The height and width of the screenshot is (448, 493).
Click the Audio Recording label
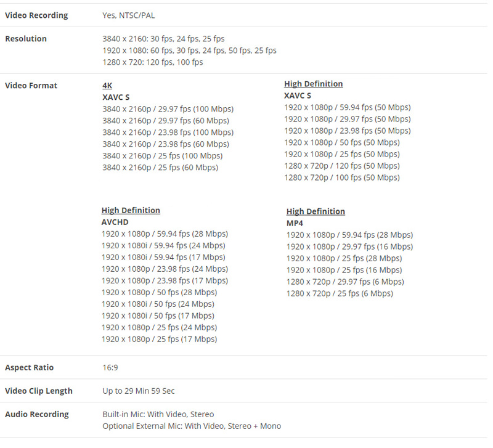37,414
